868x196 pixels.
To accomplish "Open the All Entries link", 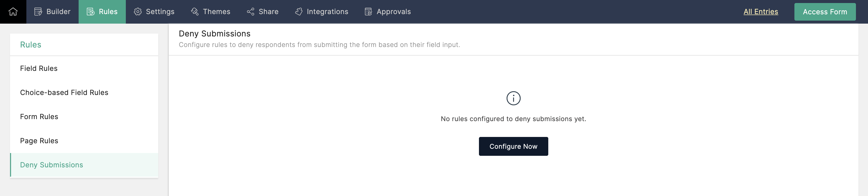I will click(x=761, y=12).
